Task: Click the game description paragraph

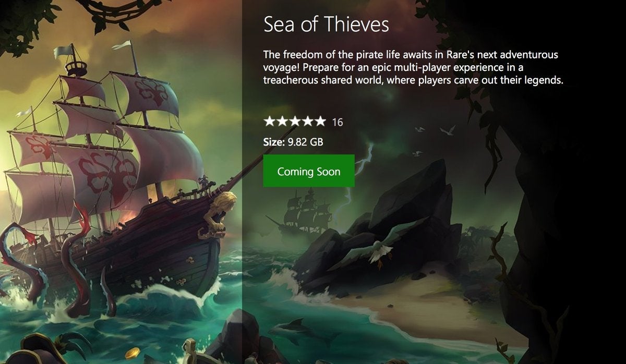Action: pyautogui.click(x=414, y=68)
